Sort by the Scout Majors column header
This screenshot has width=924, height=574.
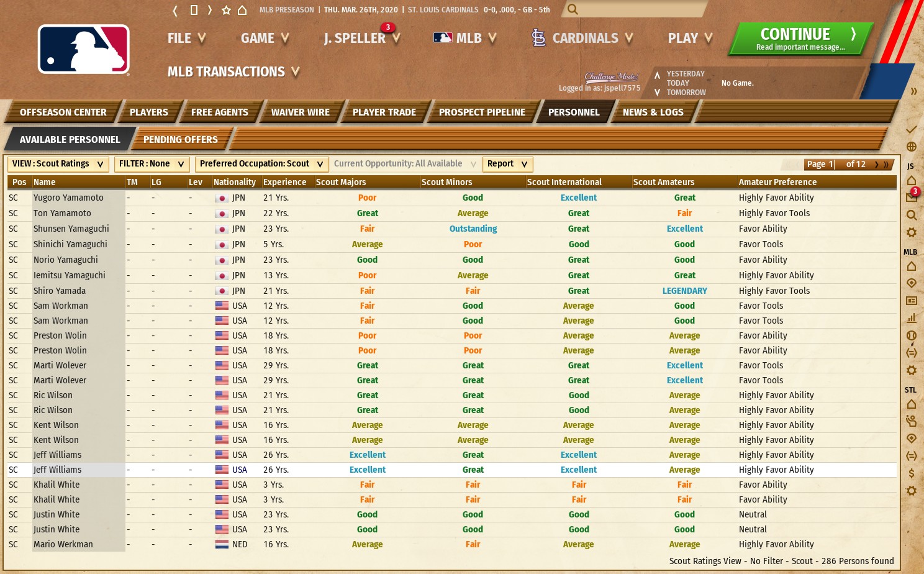tap(341, 182)
